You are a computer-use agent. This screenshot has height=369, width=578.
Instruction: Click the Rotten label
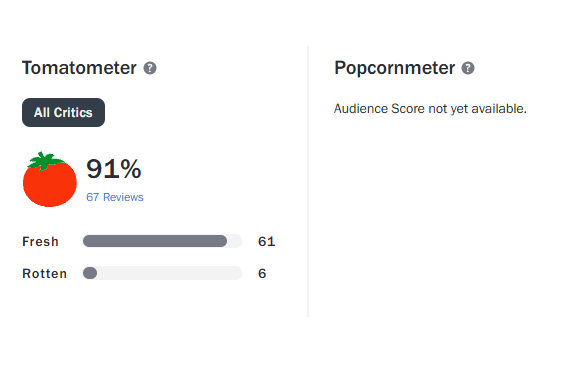[45, 274]
